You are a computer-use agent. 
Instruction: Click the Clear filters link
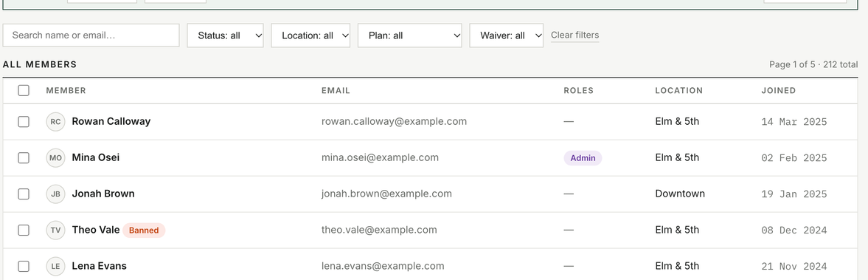(574, 35)
